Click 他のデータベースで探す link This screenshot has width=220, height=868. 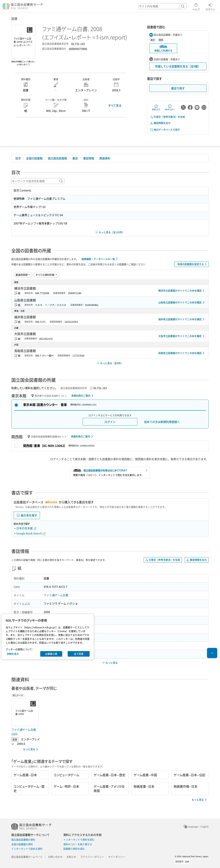coord(165,130)
